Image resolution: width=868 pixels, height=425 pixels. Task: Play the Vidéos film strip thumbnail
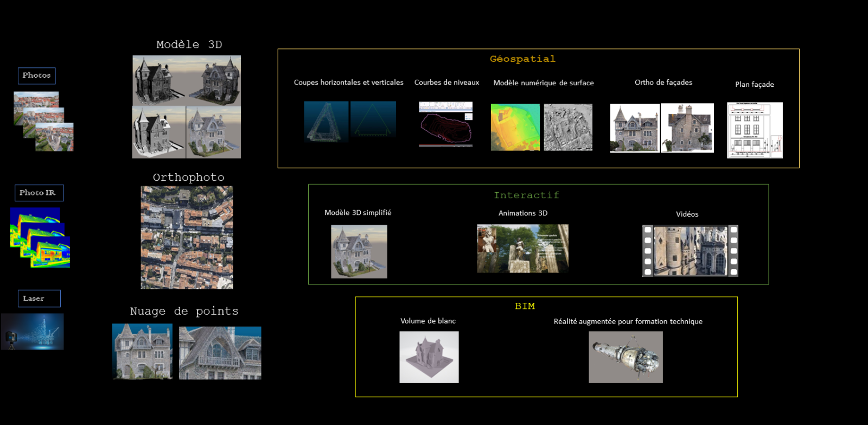pos(690,251)
